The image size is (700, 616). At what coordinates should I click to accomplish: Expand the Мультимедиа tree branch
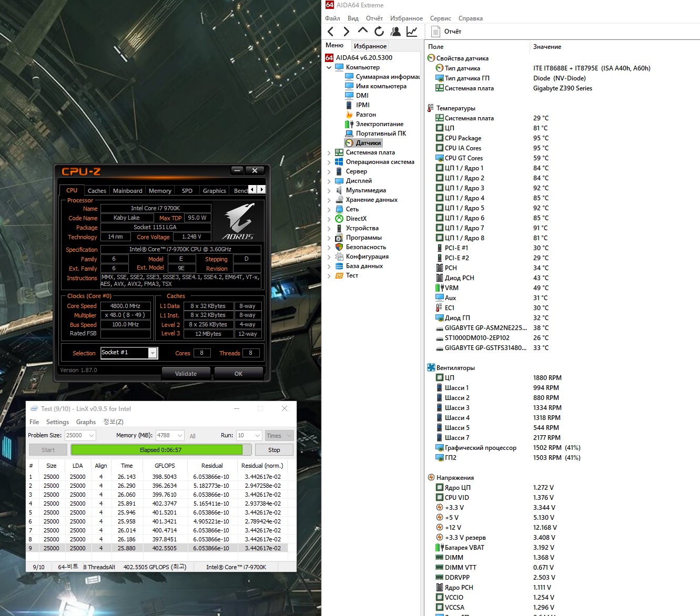pyautogui.click(x=329, y=190)
